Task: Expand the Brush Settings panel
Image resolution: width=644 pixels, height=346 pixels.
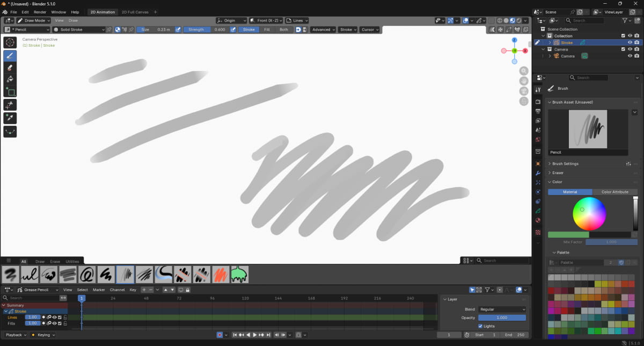Action: 565,164
